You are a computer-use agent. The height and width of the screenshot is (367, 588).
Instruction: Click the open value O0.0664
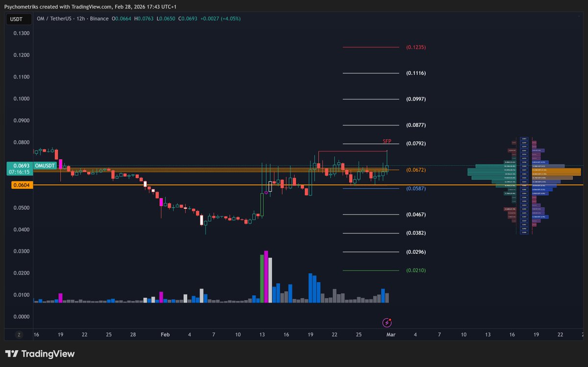coord(122,19)
